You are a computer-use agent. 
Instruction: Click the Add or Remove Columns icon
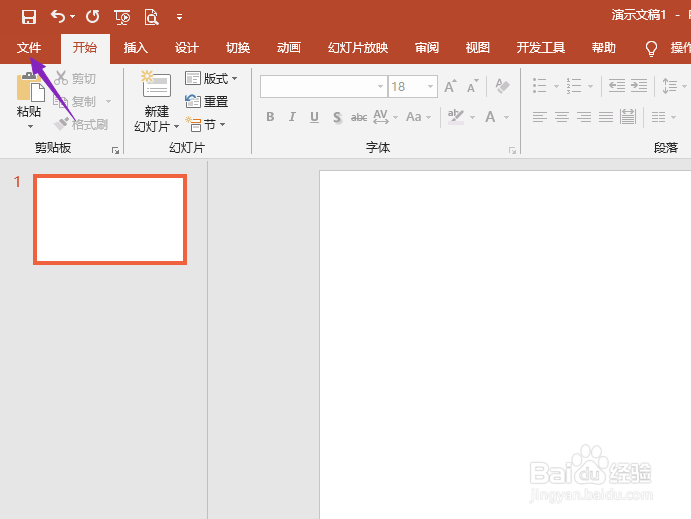(x=658, y=117)
